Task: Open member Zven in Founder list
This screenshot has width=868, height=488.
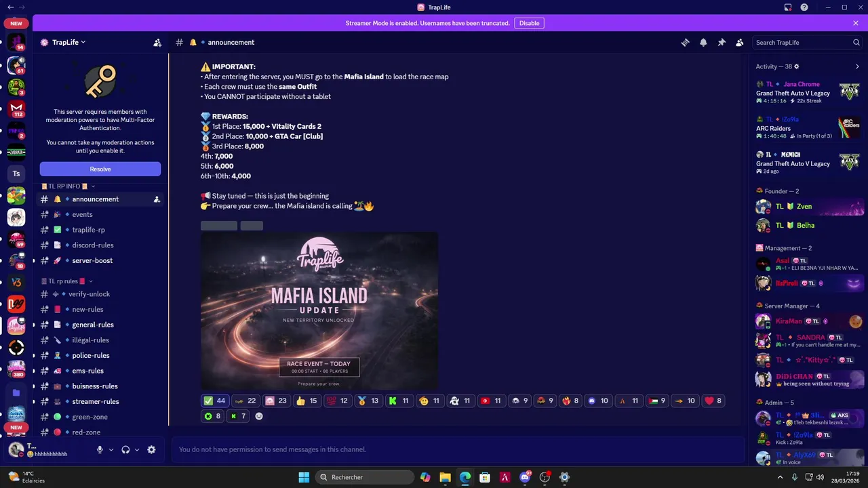Action: click(808, 206)
